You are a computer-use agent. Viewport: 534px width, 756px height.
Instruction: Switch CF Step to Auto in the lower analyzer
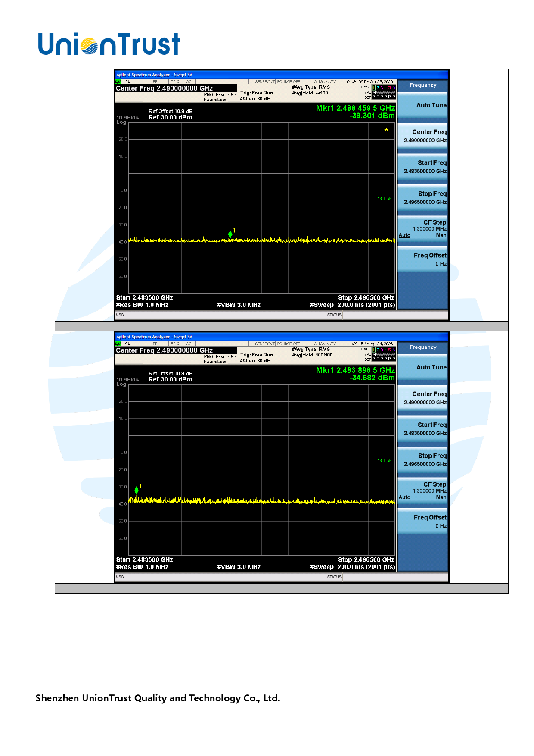click(404, 497)
